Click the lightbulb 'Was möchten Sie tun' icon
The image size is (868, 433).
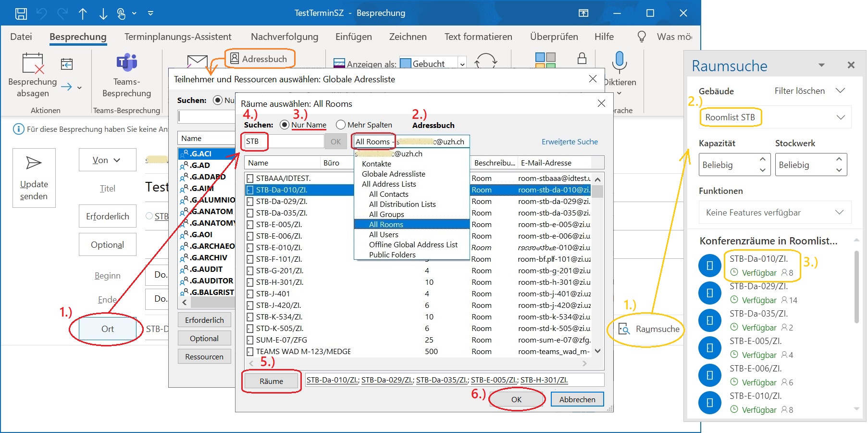point(641,37)
